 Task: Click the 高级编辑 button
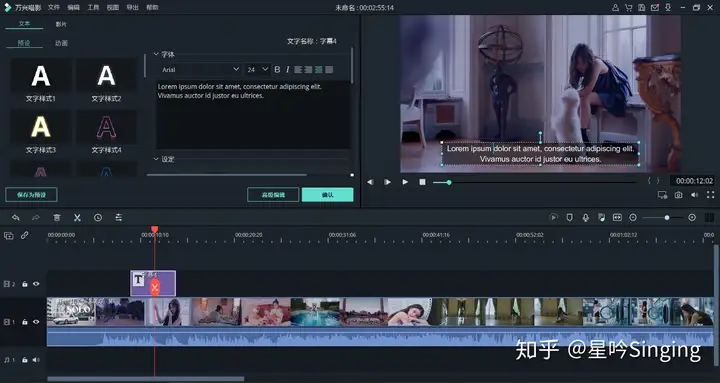[x=273, y=195]
